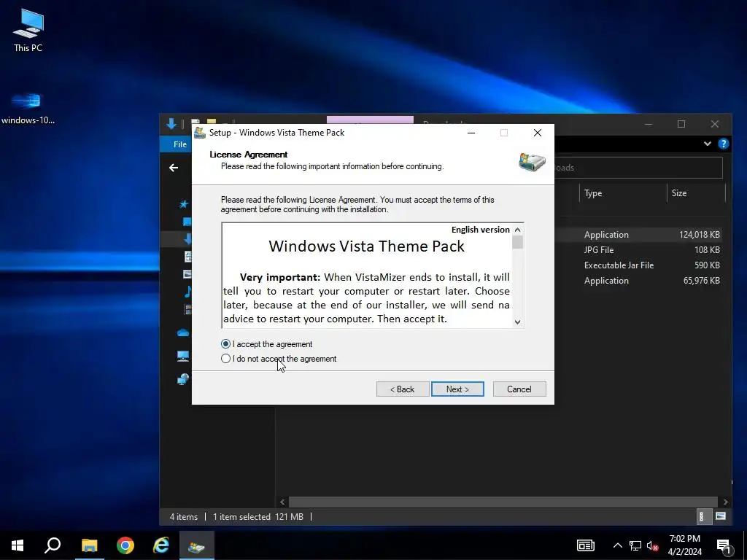Screen dimensions: 747x560
Task: Click the network status tray icon
Action: [x=635, y=545]
